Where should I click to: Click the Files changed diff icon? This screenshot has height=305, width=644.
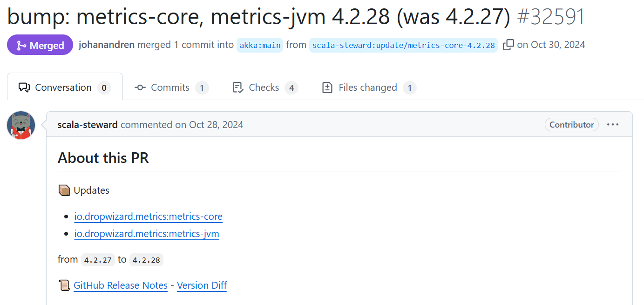coord(327,88)
